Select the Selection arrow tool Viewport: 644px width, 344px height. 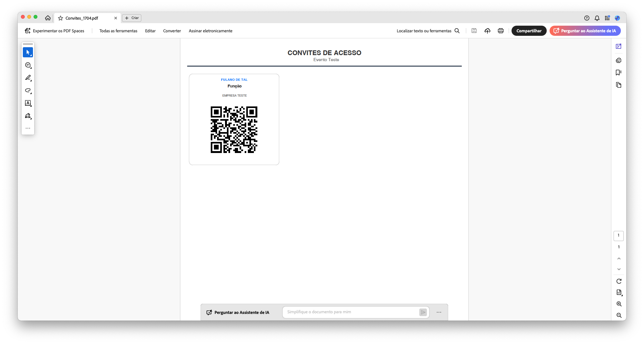point(28,52)
